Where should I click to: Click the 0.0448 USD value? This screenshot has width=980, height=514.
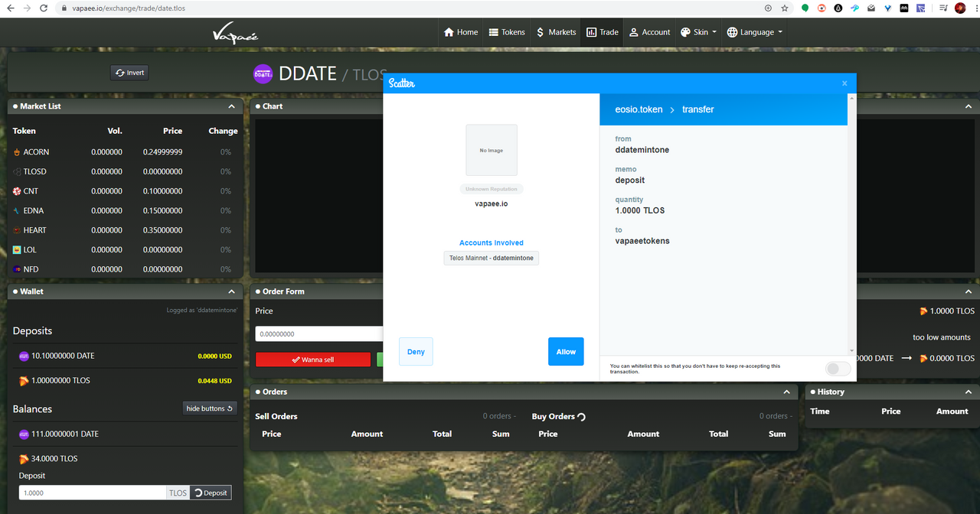[x=215, y=381]
